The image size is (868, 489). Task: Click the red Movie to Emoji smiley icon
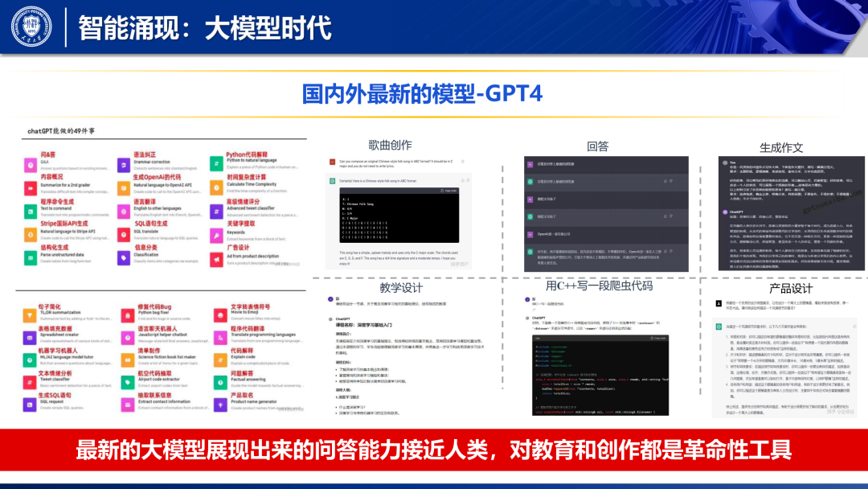click(220, 315)
